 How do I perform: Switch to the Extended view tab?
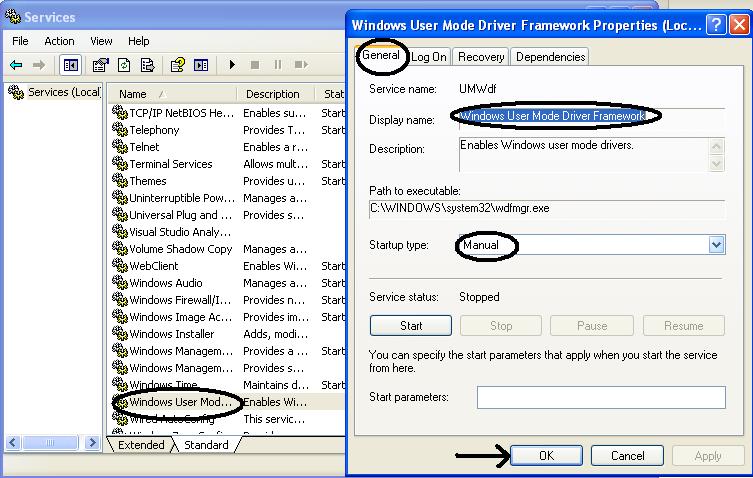coord(141,445)
